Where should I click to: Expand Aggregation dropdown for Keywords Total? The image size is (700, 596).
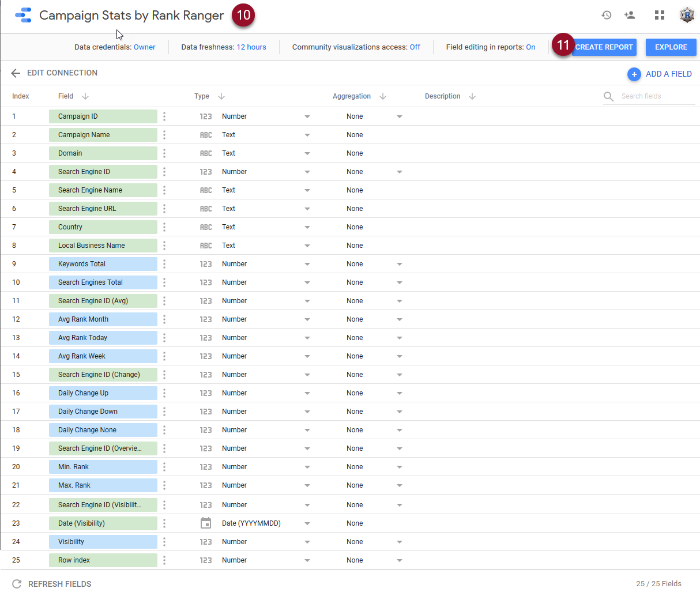coord(399,264)
